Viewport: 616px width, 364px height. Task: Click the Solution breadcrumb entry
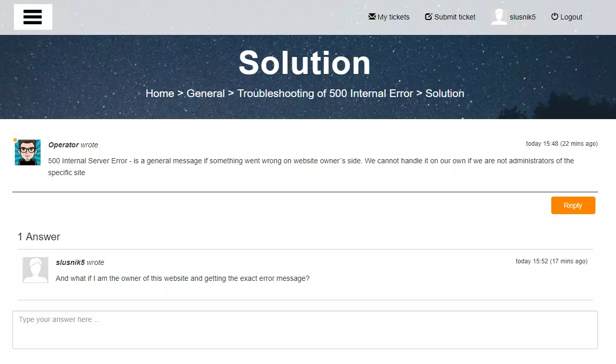tap(445, 93)
